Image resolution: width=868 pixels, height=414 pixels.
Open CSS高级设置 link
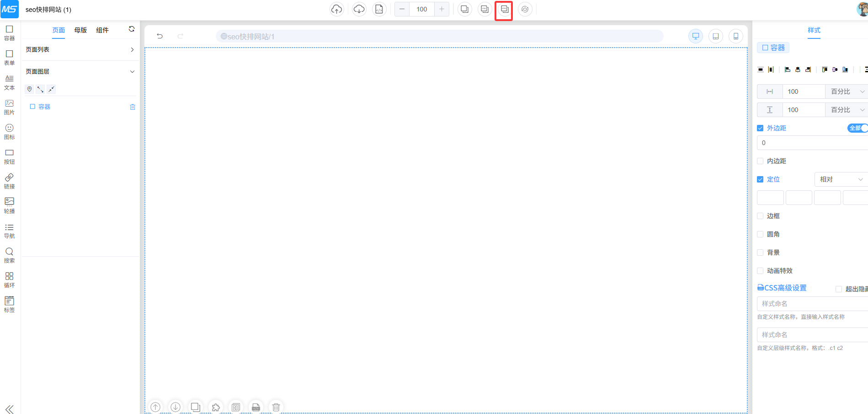point(782,288)
